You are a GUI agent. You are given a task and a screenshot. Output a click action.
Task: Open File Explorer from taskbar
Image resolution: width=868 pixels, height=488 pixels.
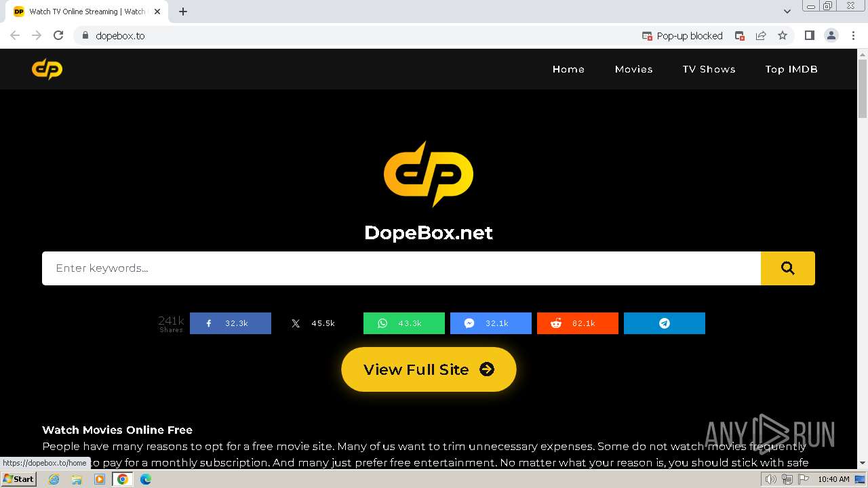[x=77, y=479]
